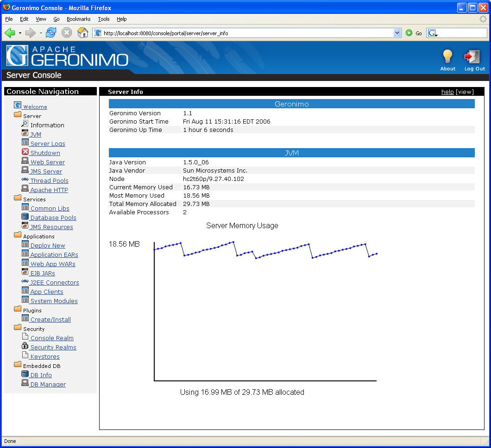This screenshot has height=448, width=491.
Task: Open the Go menu
Action: [x=57, y=19]
